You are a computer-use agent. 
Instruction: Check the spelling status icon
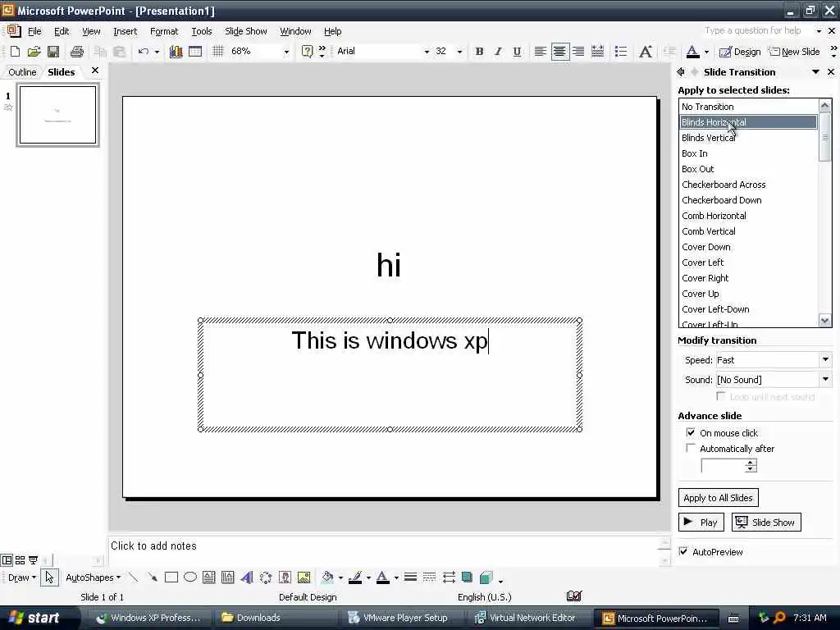click(x=573, y=596)
